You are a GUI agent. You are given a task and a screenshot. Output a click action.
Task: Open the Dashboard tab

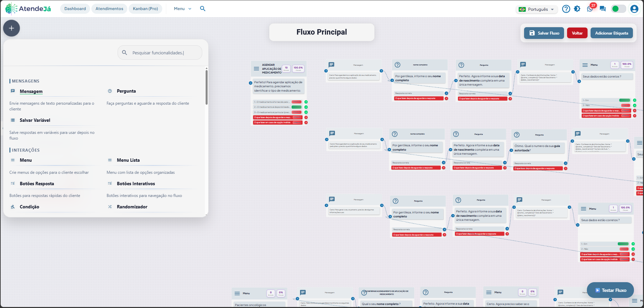pos(75,9)
